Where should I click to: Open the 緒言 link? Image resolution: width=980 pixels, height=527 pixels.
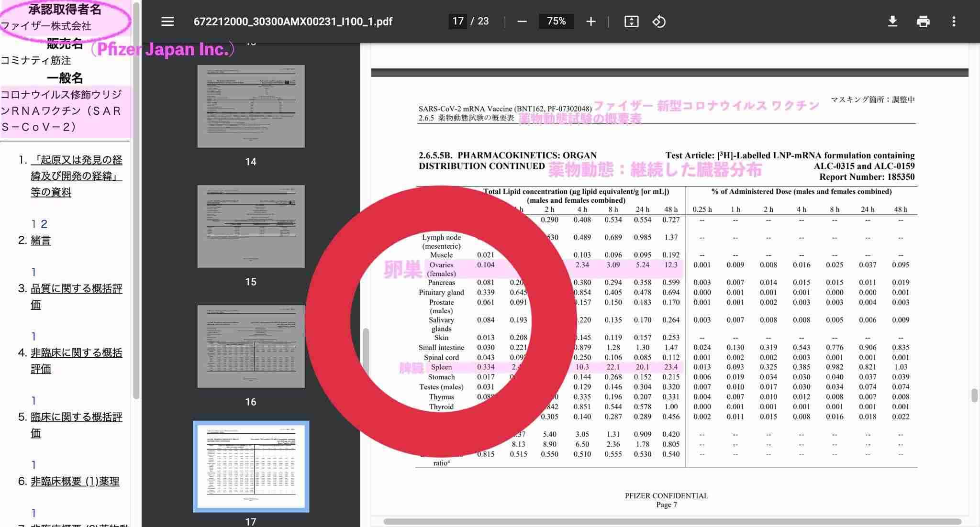pyautogui.click(x=41, y=240)
